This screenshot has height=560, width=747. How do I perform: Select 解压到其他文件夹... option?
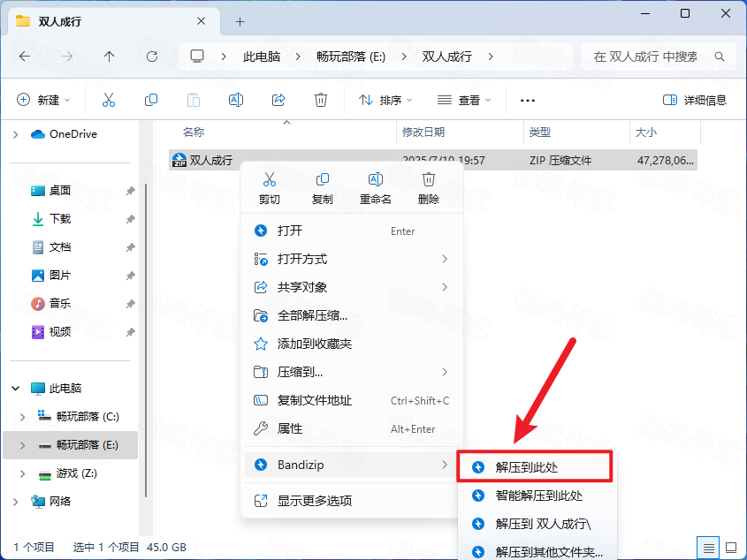[537, 551]
